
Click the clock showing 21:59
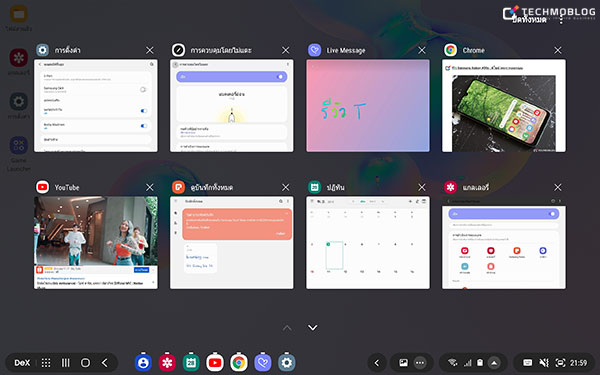click(x=579, y=363)
